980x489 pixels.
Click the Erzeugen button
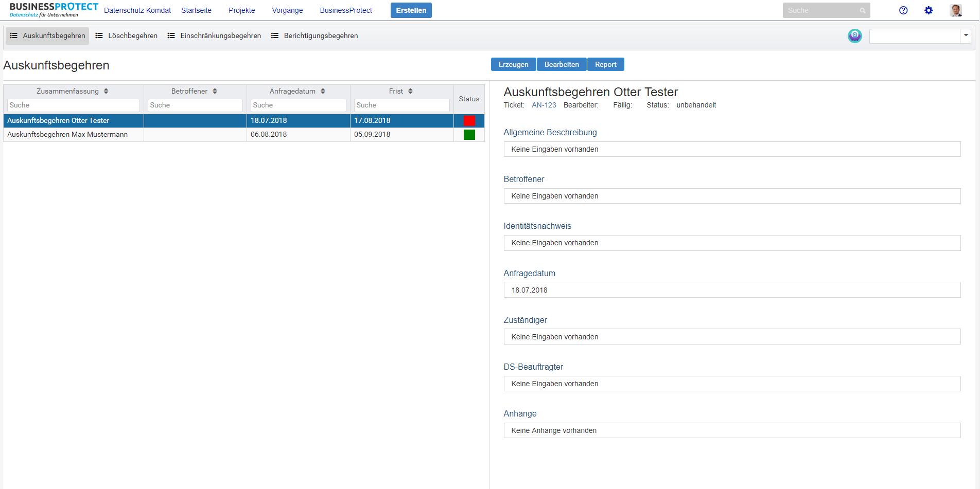pos(514,64)
